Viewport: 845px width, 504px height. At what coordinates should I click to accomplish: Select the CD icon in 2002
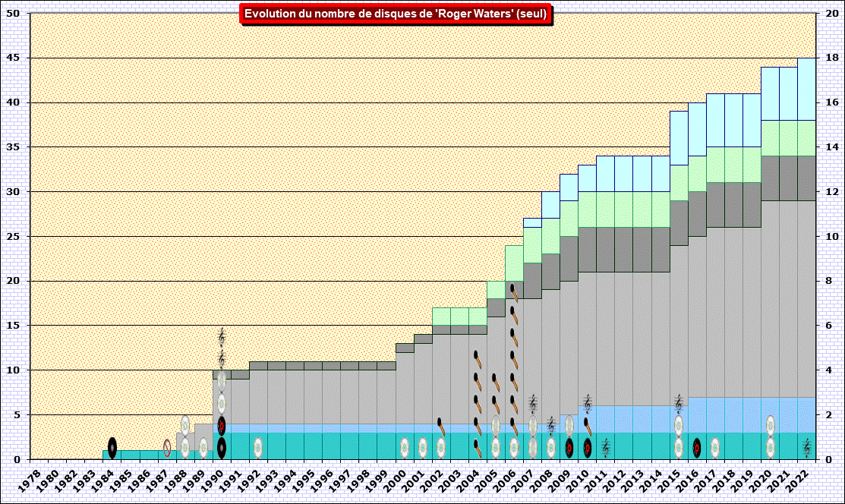(x=441, y=448)
